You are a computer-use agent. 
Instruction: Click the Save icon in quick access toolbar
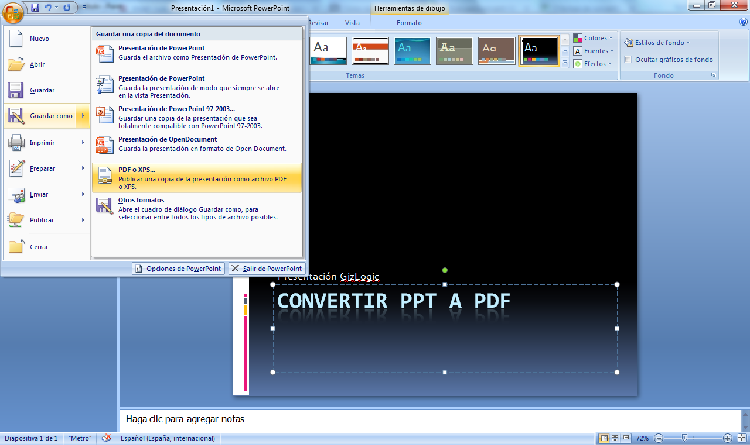35,8
